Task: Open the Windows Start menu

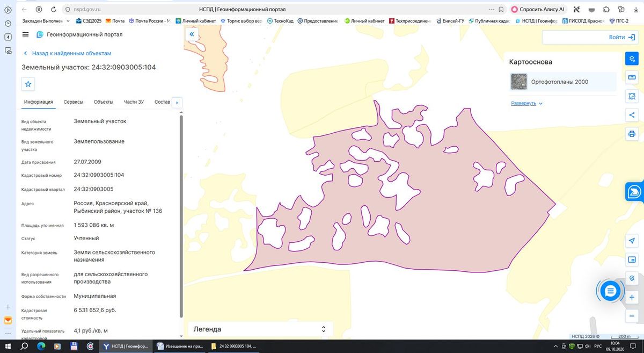Action: pyautogui.click(x=8, y=347)
